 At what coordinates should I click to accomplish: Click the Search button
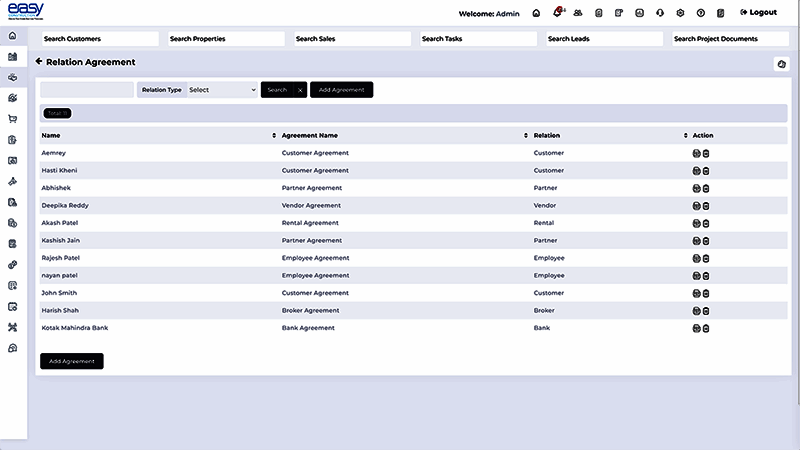277,90
